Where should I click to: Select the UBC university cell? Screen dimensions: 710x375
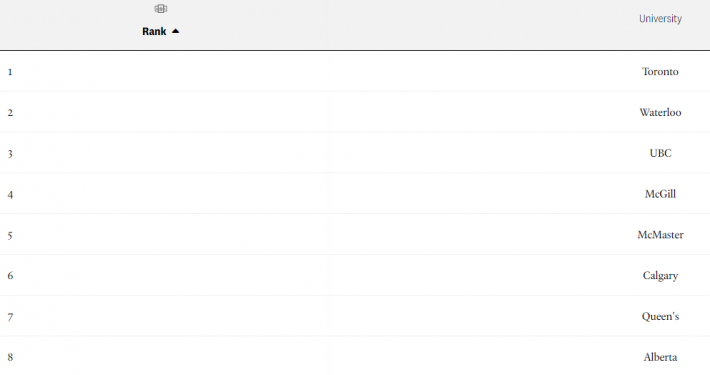click(660, 153)
